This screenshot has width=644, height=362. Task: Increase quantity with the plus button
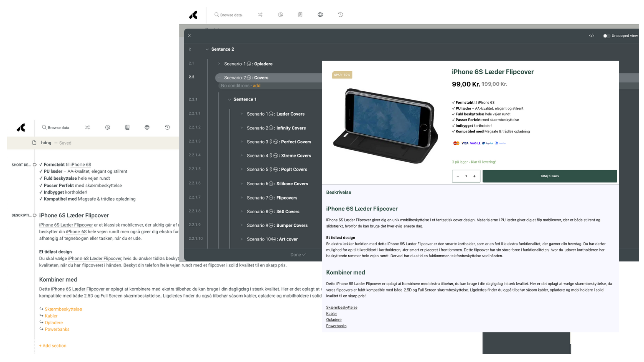pos(474,176)
